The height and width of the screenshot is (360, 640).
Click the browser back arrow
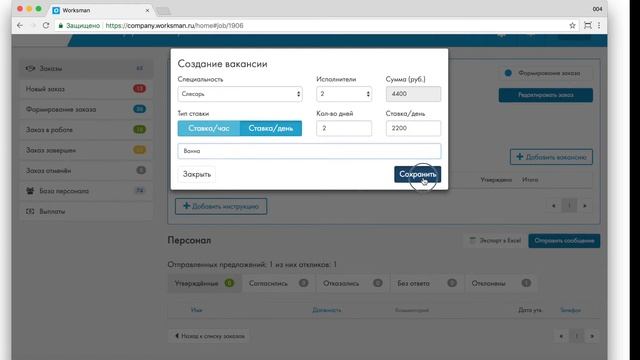20,25
